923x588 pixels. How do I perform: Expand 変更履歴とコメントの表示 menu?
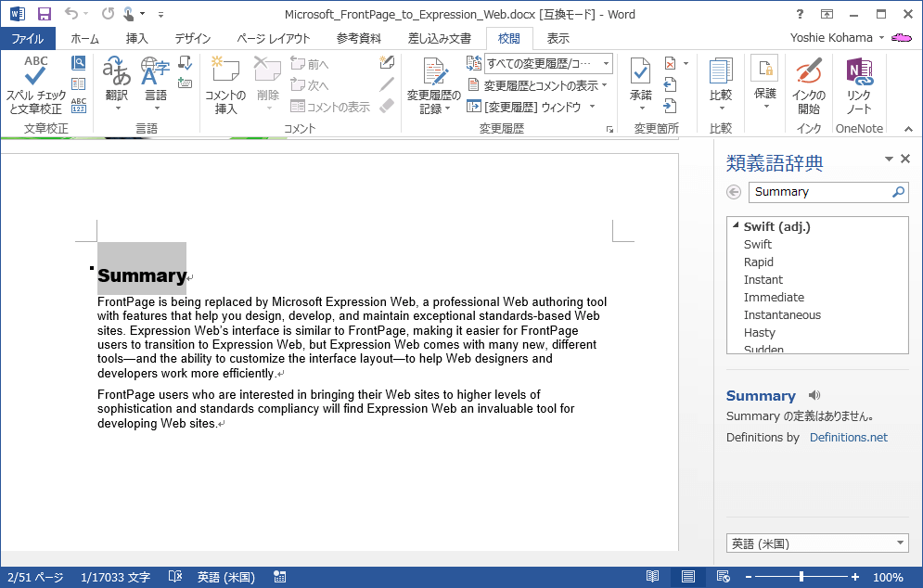click(537, 85)
